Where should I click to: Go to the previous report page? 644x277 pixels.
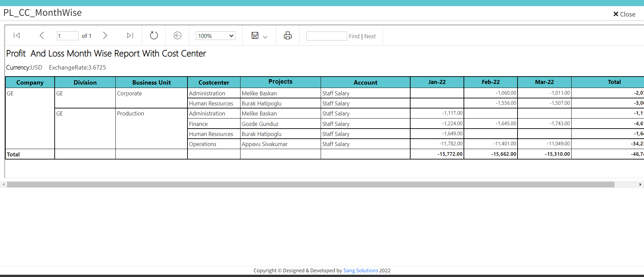42,36
